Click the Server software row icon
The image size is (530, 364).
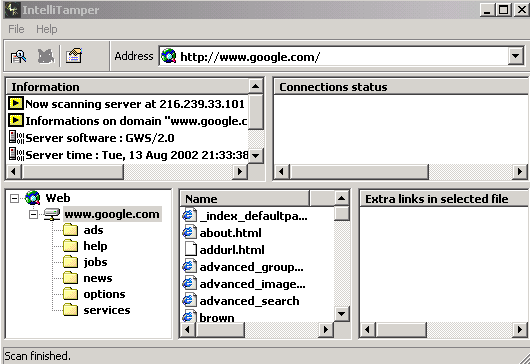click(16, 138)
